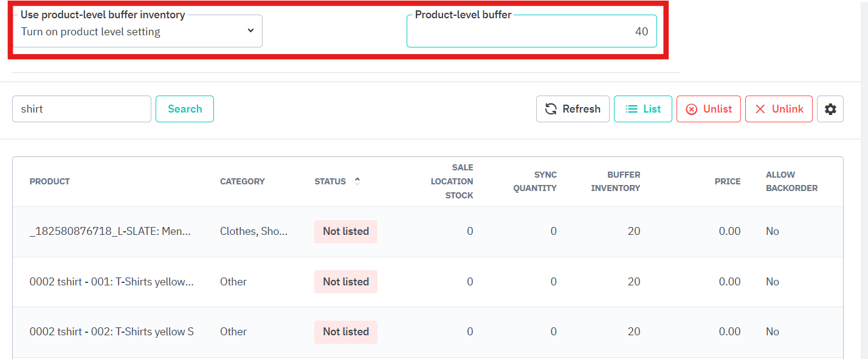Click the red Unlink button

point(778,109)
